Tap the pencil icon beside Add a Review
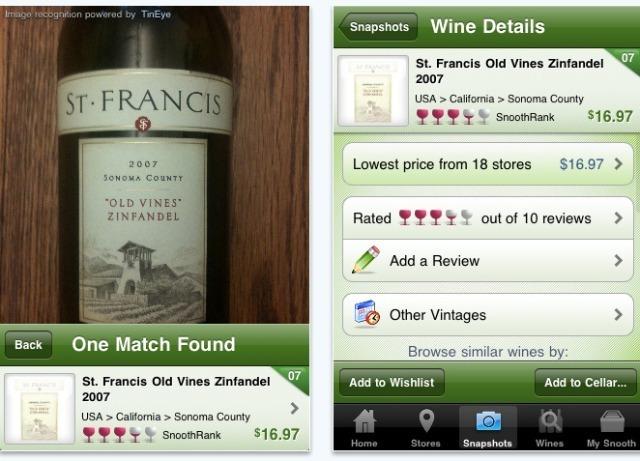Screen dimensions: 640x461 (366, 260)
